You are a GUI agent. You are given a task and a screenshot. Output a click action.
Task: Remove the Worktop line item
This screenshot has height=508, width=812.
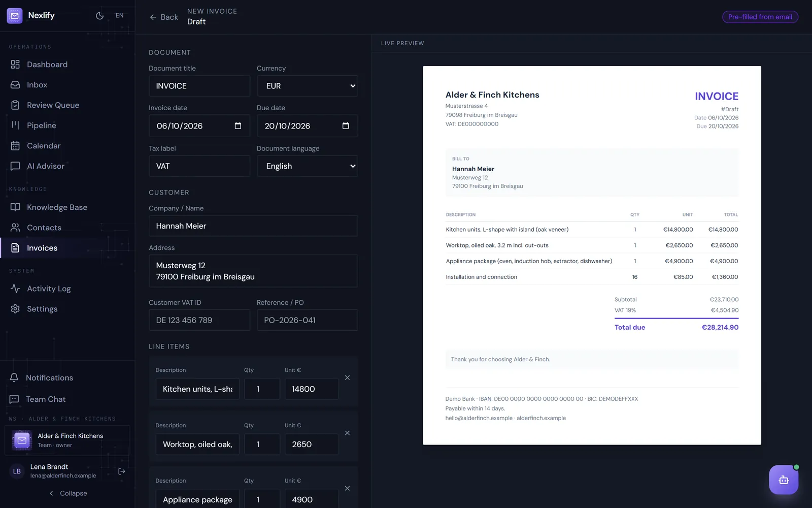[347, 433]
